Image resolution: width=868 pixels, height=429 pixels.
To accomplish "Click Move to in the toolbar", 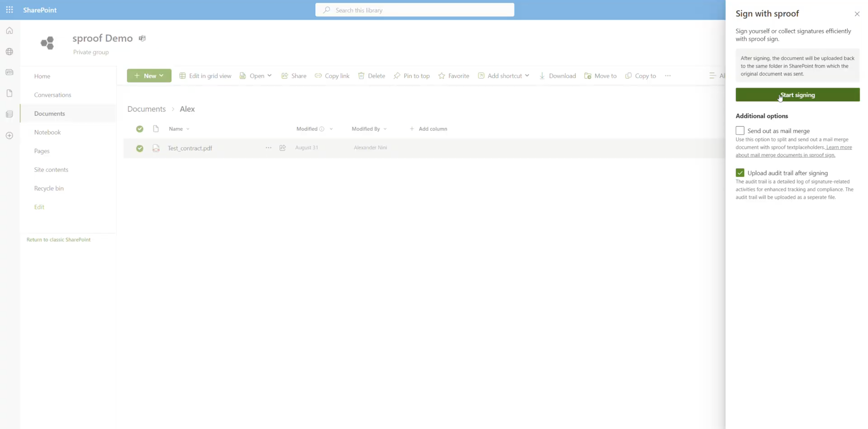I will point(601,76).
